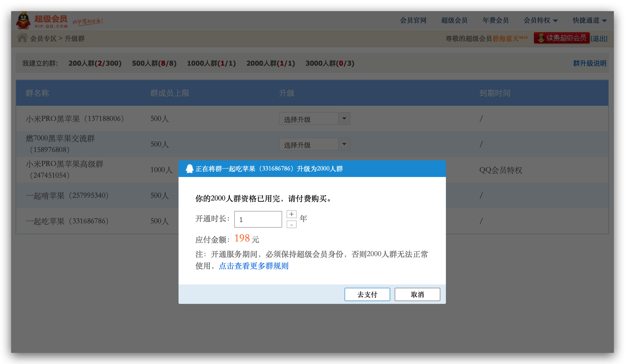Click the QQ penguin logo at top left
Screen dimensions: 625x364
pos(23,20)
